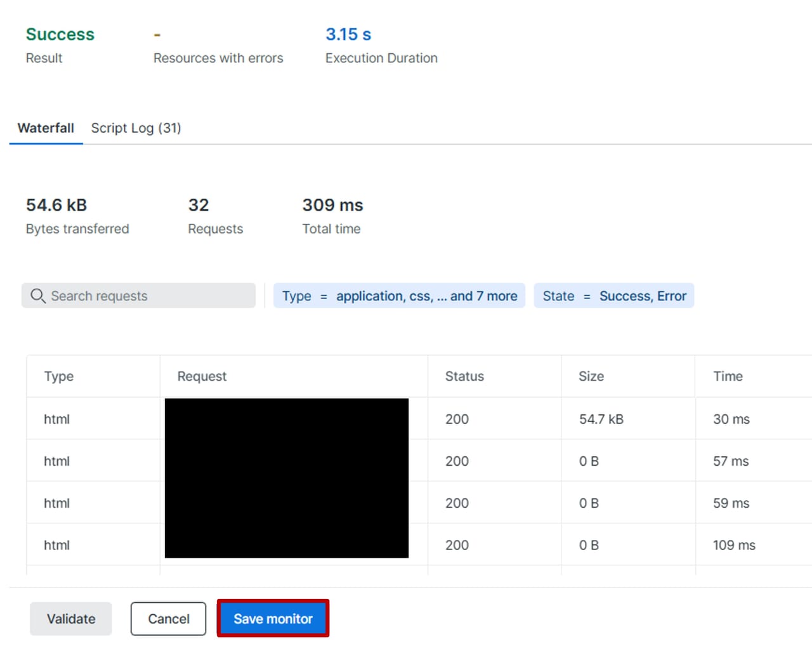The height and width of the screenshot is (658, 812).
Task: Select the request taking 57 ms
Action: [730, 461]
